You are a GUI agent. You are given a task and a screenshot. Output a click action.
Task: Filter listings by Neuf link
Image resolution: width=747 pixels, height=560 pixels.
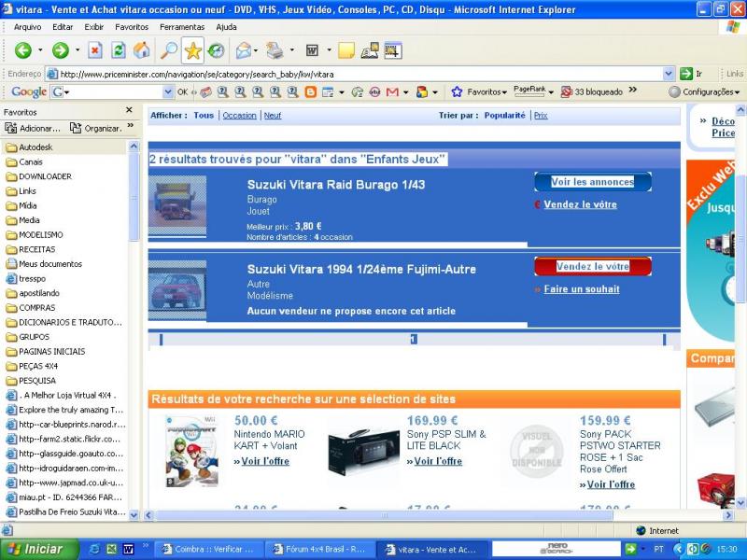click(273, 115)
